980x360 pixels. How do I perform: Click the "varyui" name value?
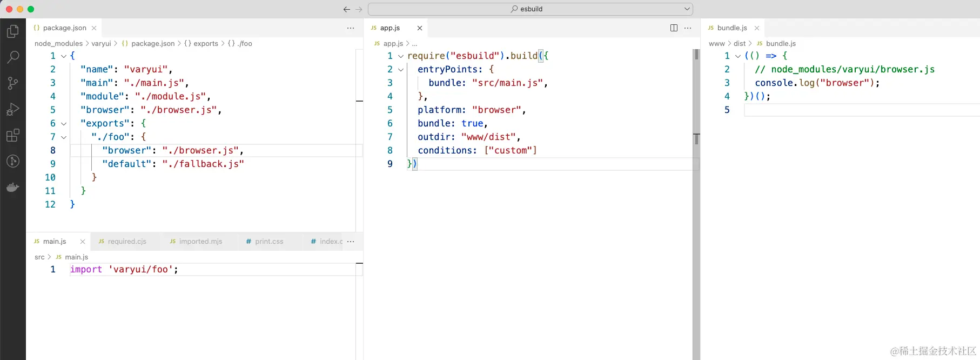[x=145, y=69]
